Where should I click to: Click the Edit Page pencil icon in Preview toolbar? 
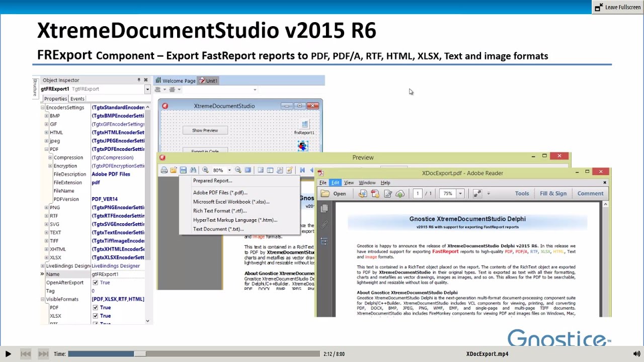(x=289, y=170)
